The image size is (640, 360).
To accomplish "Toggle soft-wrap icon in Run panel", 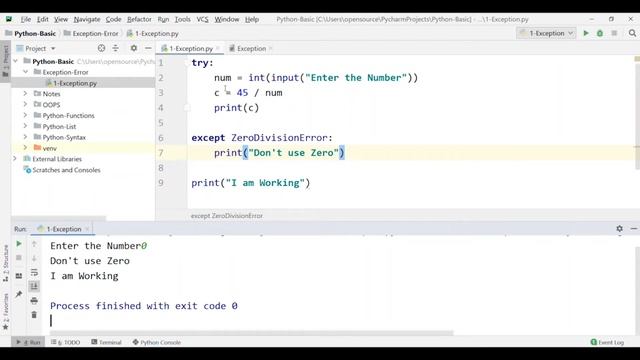I will tap(34, 272).
